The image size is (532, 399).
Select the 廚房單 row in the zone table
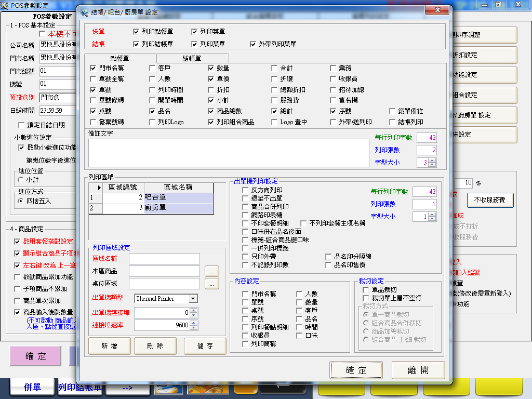(x=178, y=208)
